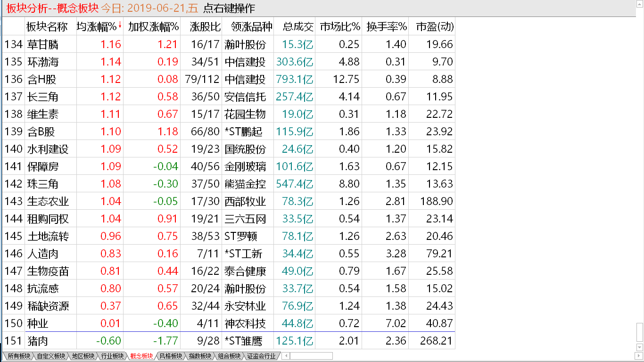Click leading stock 泰合健康
This screenshot has width=644, height=362.
(x=245, y=271)
